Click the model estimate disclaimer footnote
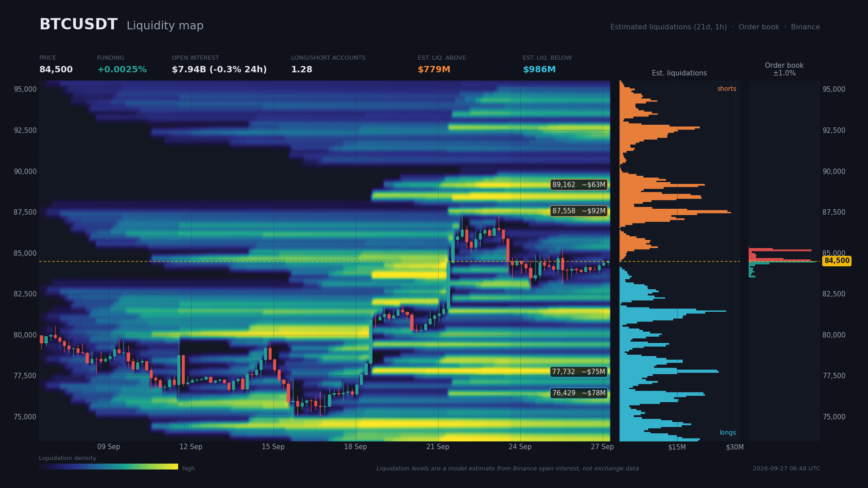The width and height of the screenshot is (868, 488). 508,468
